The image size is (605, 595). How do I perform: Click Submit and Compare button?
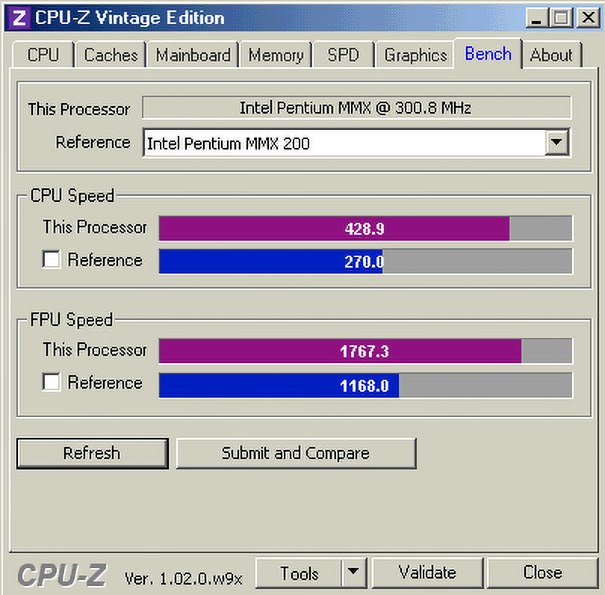(296, 453)
